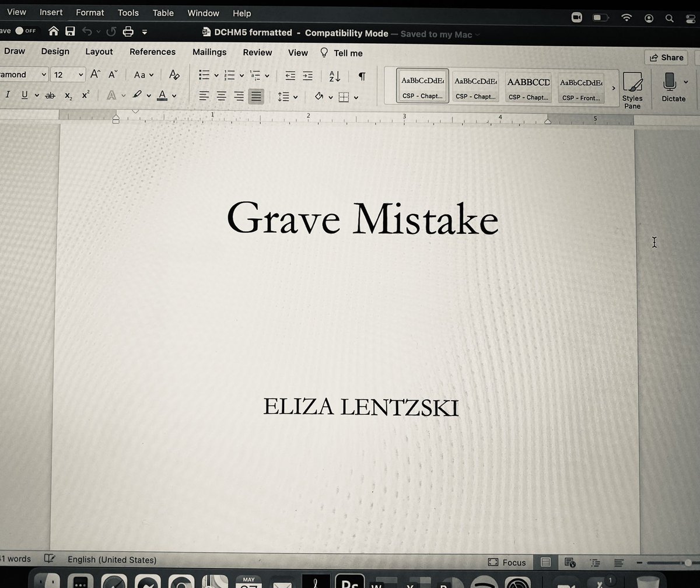This screenshot has height=588, width=700.
Task: Switch to the Design ribbon tab
Action: 55,51
